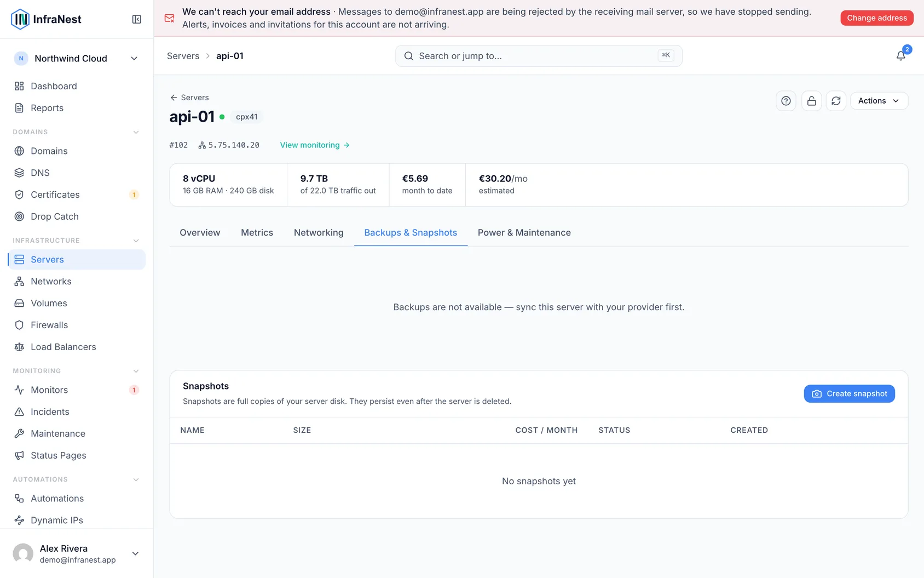Screen dimensions: 924x578
Task: Click the search or jump to field
Action: (x=539, y=56)
